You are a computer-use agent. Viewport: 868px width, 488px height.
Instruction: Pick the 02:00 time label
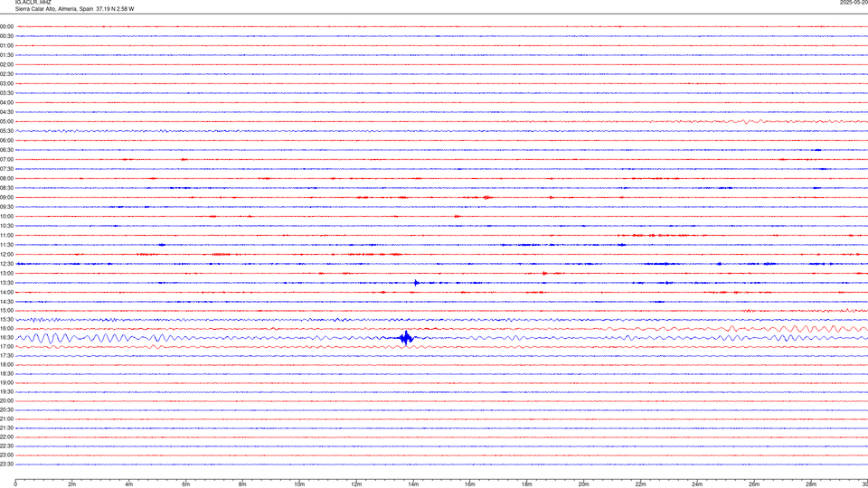6,64
